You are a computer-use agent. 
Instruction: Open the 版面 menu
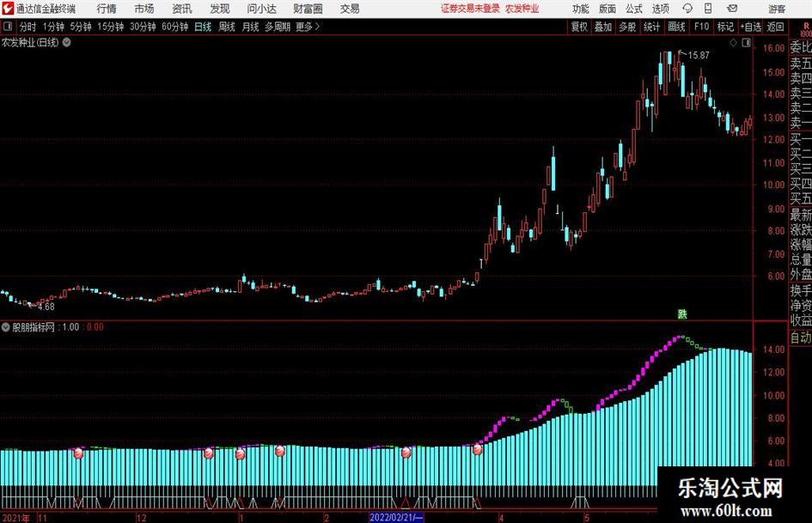coord(607,9)
